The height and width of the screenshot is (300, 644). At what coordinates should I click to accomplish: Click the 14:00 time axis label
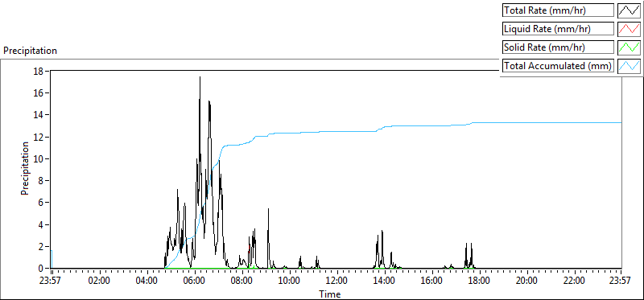point(385,282)
